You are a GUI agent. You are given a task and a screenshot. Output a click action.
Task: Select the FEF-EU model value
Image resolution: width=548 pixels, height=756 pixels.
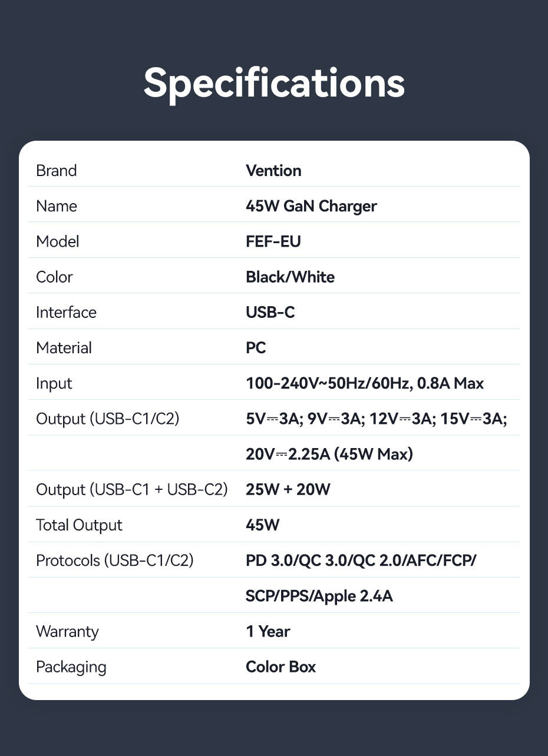point(273,241)
